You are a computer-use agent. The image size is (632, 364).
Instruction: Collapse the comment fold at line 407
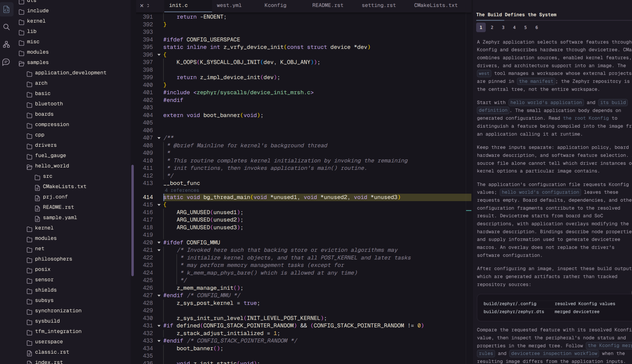point(159,138)
